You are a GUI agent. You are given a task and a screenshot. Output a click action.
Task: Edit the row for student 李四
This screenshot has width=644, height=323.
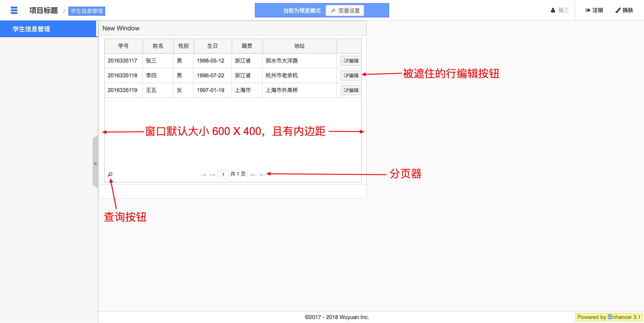pos(351,76)
